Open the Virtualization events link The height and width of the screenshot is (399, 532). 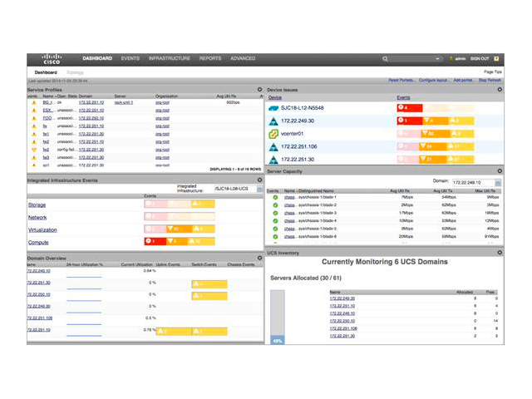(x=42, y=230)
